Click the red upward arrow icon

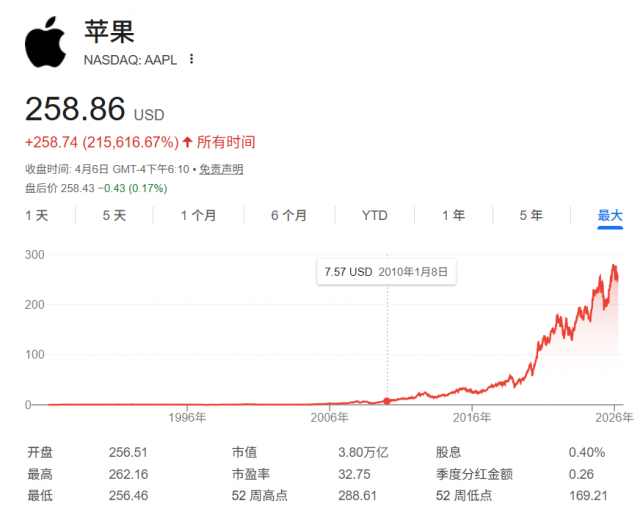[x=187, y=142]
